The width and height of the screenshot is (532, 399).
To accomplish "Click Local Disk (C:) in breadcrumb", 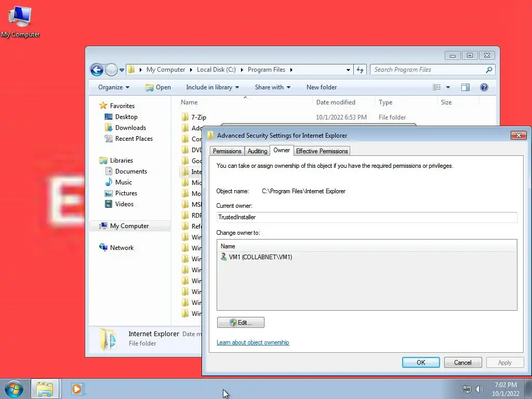I will [x=216, y=70].
